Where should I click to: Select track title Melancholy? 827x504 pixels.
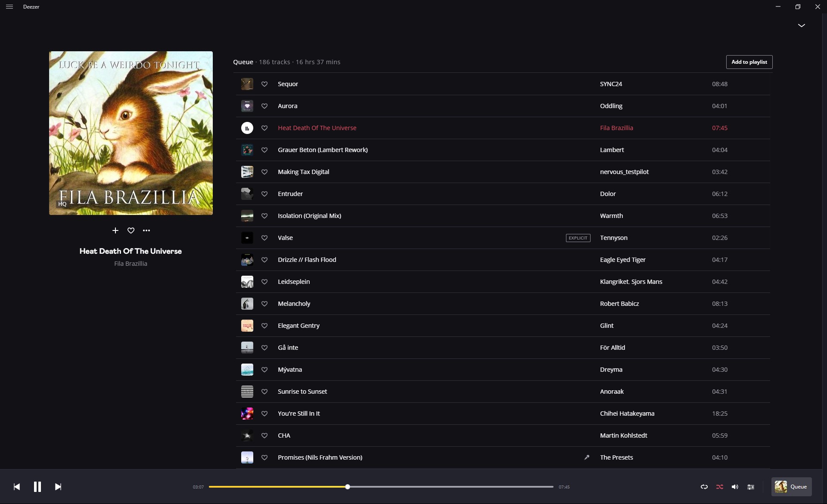294,304
